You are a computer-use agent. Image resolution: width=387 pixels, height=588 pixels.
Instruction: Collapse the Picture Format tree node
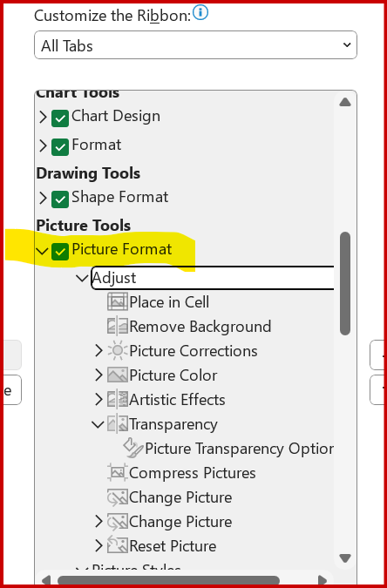pos(44,251)
